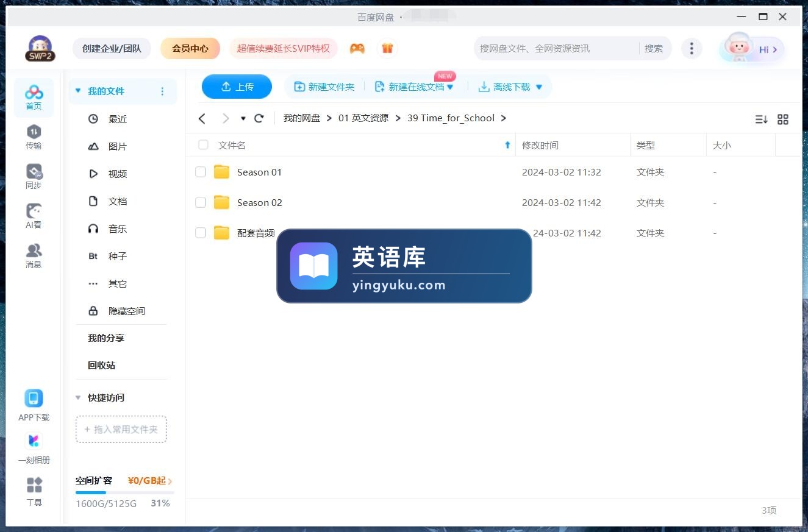The width and height of the screenshot is (808, 532).
Task: Sort by the 类型 column header
Action: coord(646,145)
